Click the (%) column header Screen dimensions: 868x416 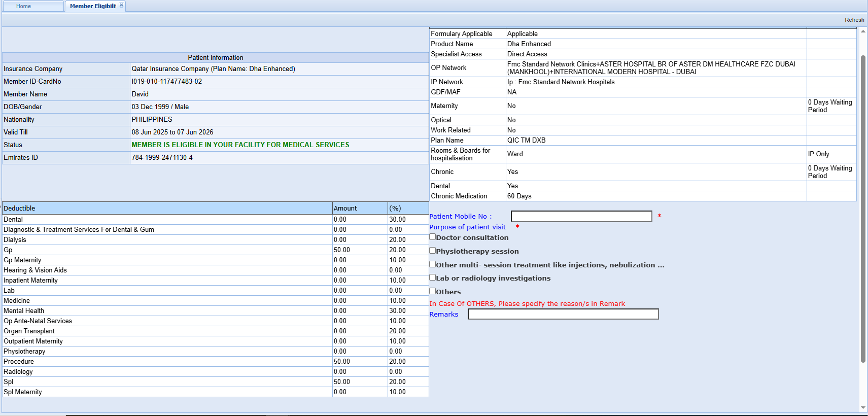408,209
